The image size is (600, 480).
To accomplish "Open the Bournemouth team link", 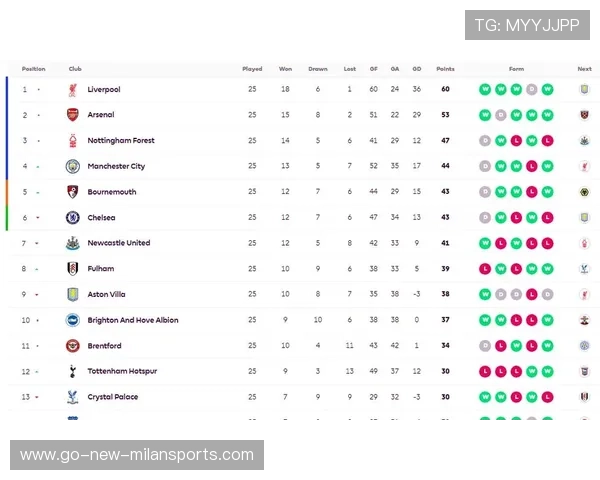I will click(x=112, y=192).
